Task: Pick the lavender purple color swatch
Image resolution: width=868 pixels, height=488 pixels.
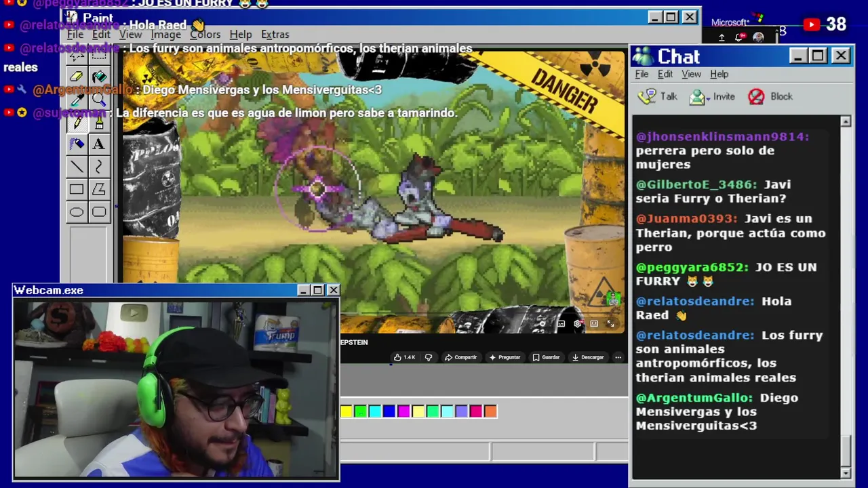Action: pos(461,411)
